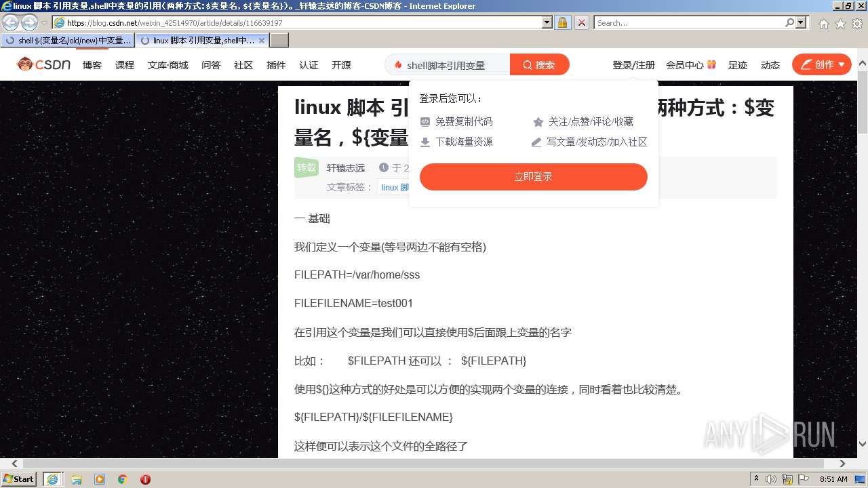Show hidden tray icons arrow

[757, 479]
